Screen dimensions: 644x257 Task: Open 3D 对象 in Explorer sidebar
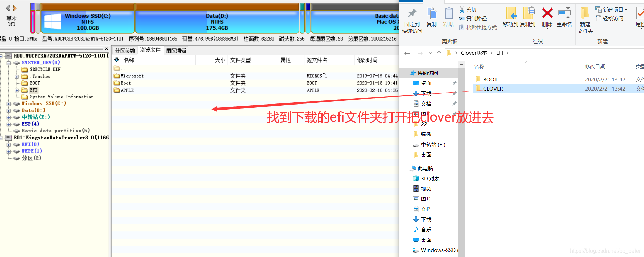coord(430,179)
